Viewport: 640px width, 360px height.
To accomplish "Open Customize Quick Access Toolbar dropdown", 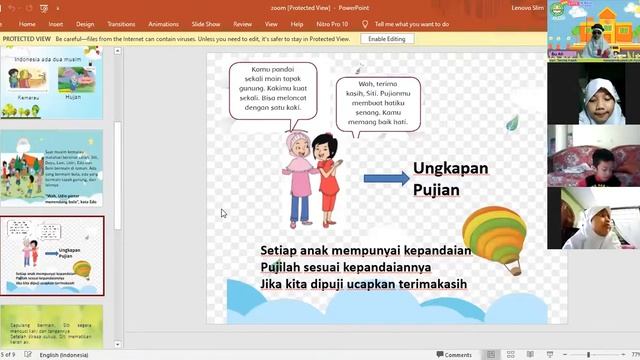I will [x=58, y=9].
